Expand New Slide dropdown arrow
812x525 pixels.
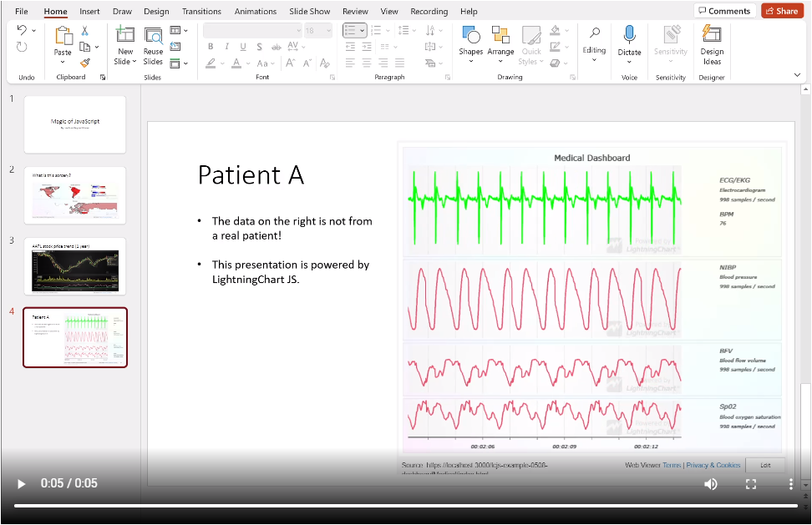134,62
